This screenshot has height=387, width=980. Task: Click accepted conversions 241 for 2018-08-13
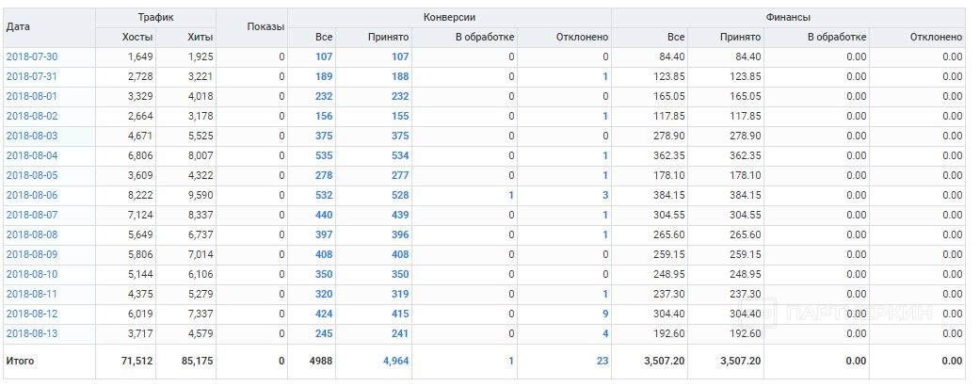pyautogui.click(x=400, y=334)
